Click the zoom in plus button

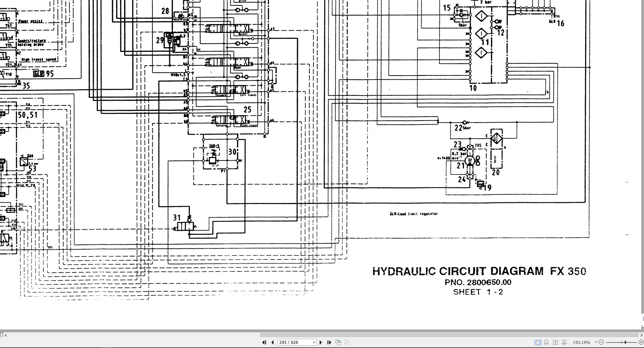click(641, 342)
